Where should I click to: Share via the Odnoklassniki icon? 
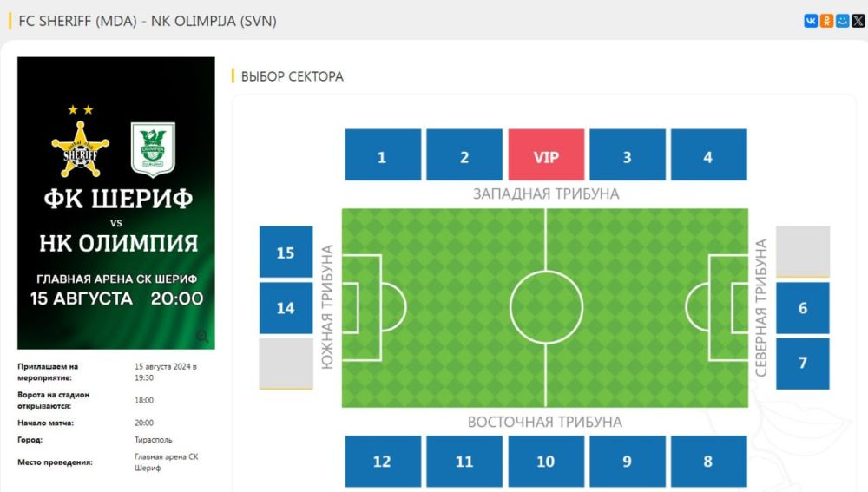coord(827,21)
